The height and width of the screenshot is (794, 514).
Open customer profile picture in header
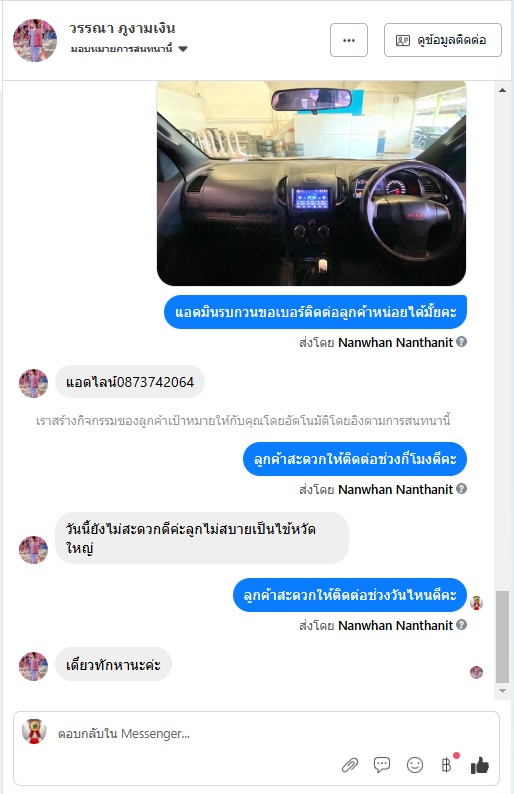point(35,41)
